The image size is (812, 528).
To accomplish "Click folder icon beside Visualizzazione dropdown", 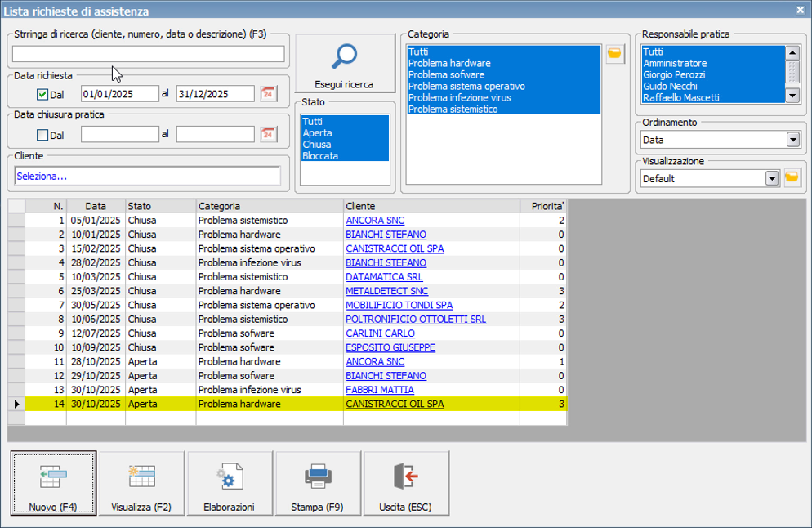I will (792, 177).
